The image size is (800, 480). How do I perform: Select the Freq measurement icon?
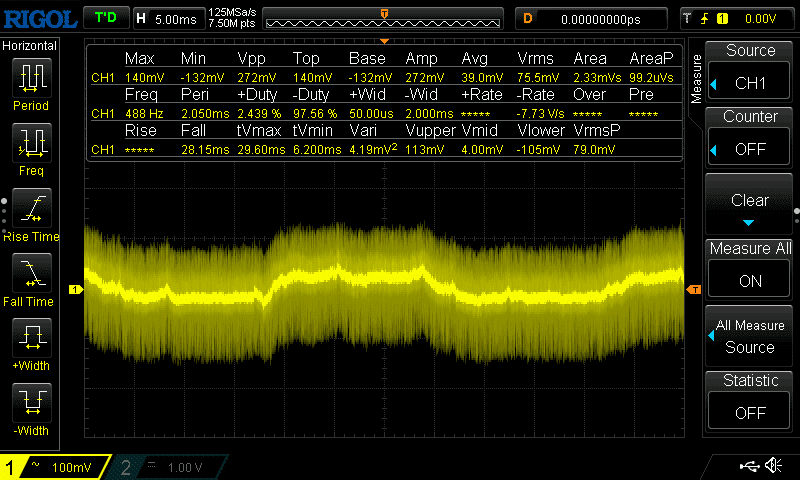click(x=32, y=148)
